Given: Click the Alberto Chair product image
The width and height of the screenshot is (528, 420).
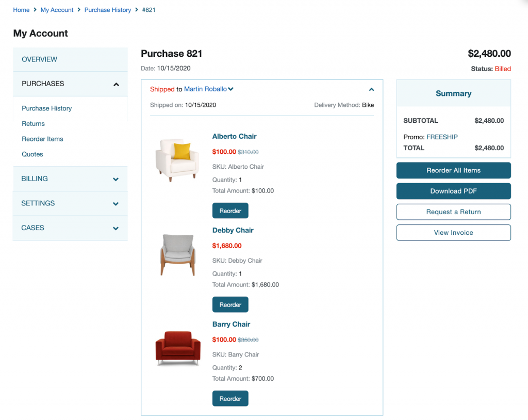Looking at the screenshot, I should (x=177, y=159).
